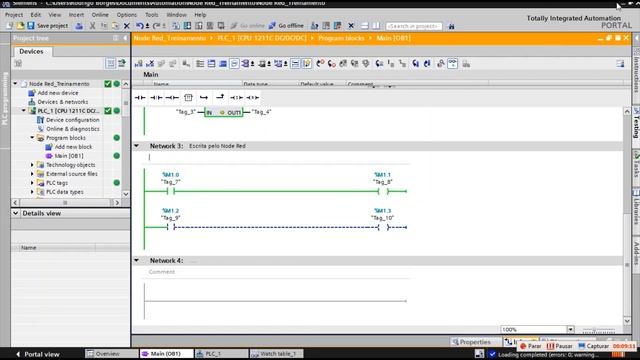The width and height of the screenshot is (640, 360).
Task: Click the Save project disk icon
Action: click(x=31, y=26)
